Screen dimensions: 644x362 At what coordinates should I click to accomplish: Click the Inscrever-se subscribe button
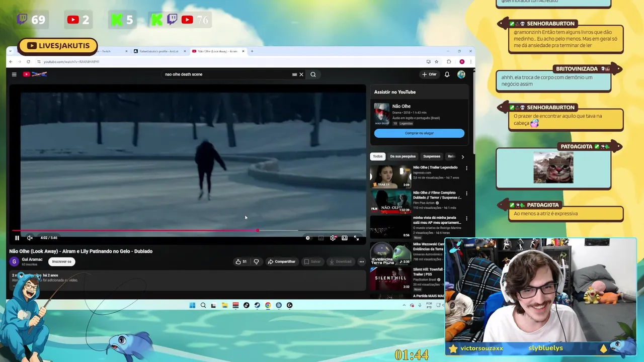tap(62, 261)
